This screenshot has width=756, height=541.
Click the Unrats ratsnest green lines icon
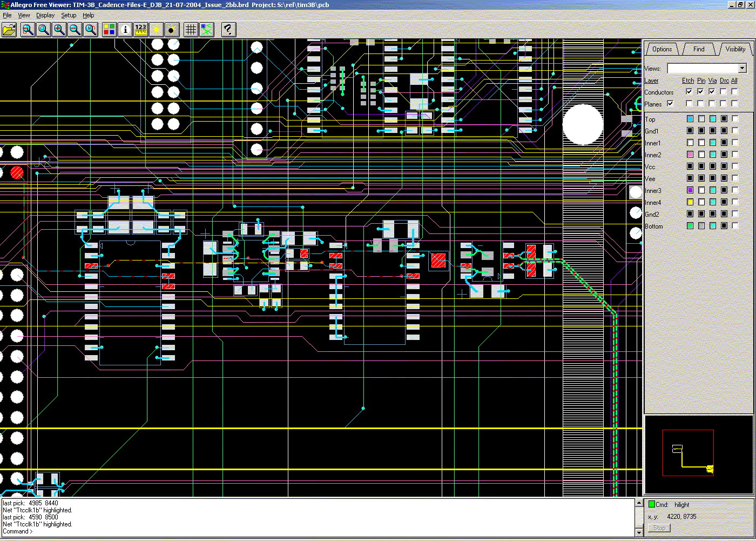click(x=207, y=30)
